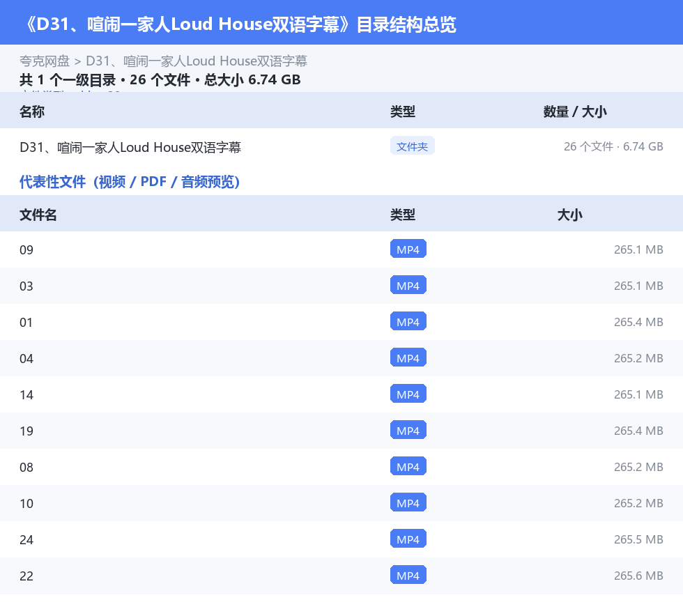Image resolution: width=683 pixels, height=616 pixels.
Task: Click the 大小 column header
Action: [570, 215]
